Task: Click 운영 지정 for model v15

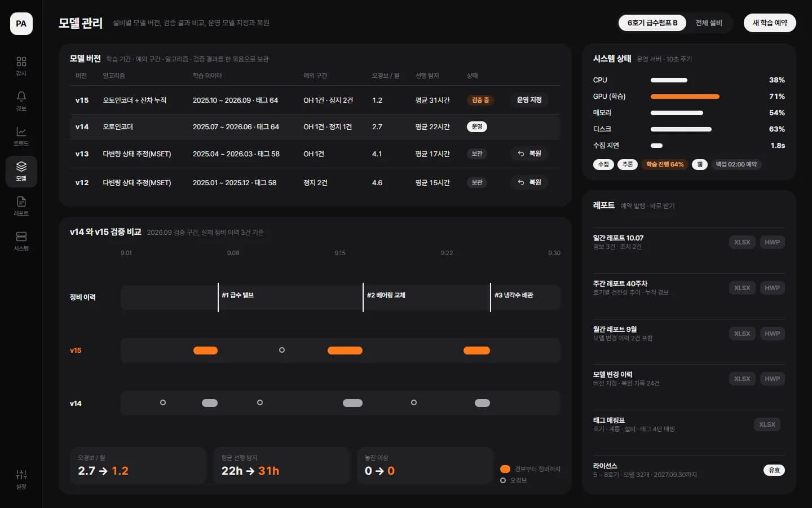Action: click(529, 100)
